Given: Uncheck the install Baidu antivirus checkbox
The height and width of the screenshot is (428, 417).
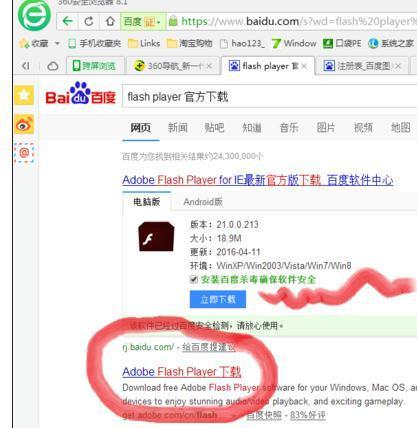Looking at the screenshot, I should pyautogui.click(x=194, y=279).
